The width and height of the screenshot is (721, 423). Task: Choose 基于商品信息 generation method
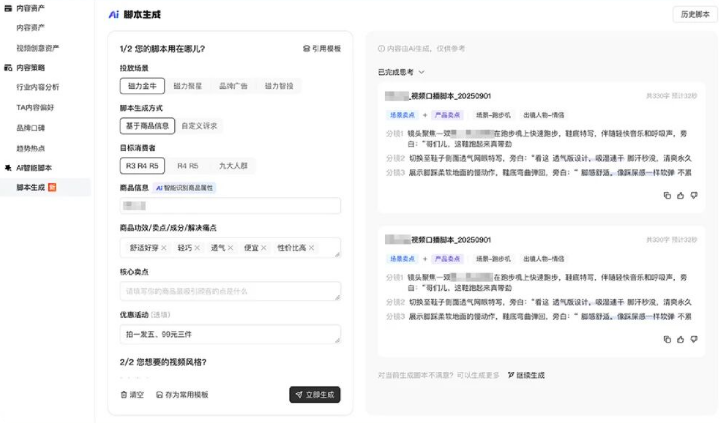(x=147, y=126)
